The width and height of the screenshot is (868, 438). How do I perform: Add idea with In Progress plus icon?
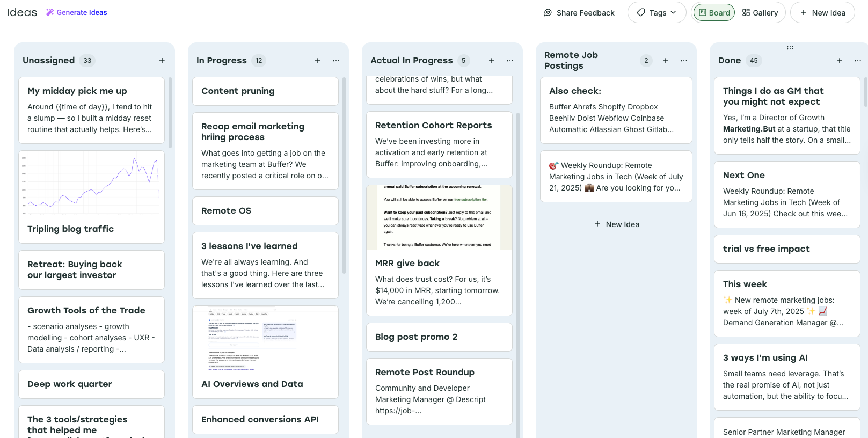(x=318, y=61)
